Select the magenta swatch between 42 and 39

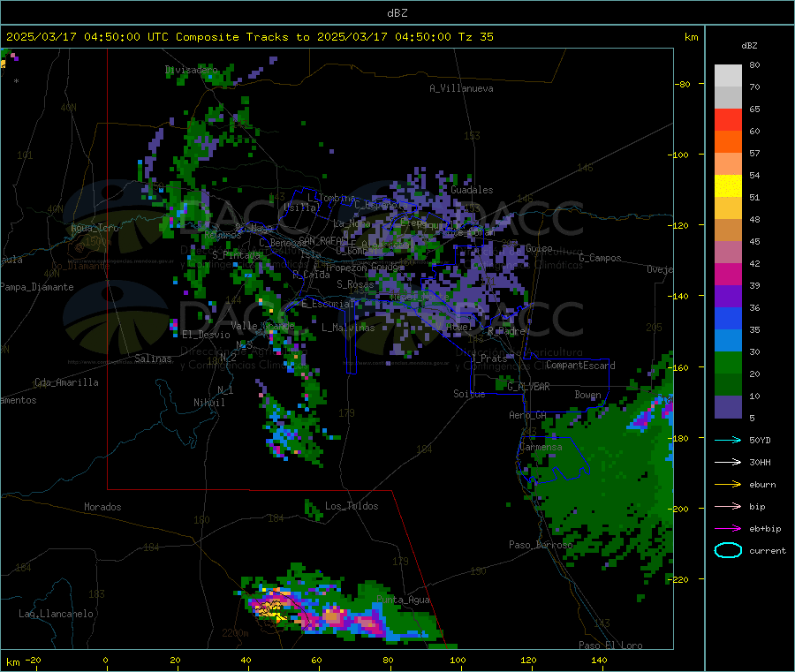coord(728,274)
